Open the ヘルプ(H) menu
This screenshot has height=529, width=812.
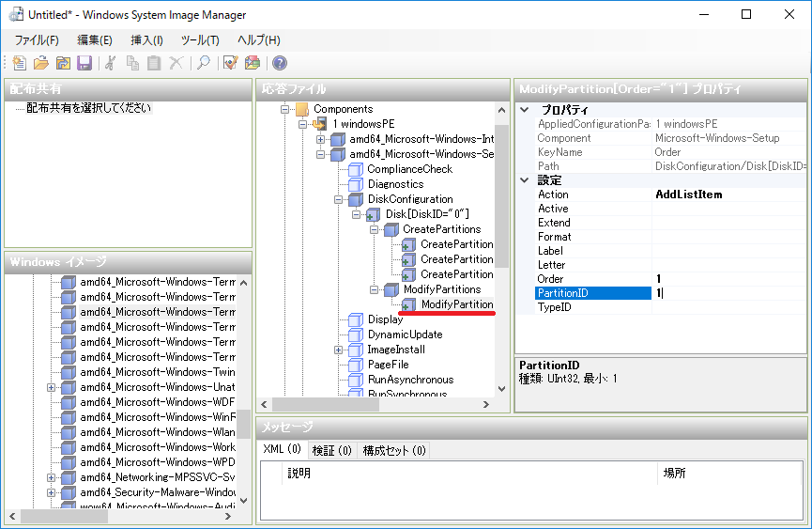pos(259,39)
